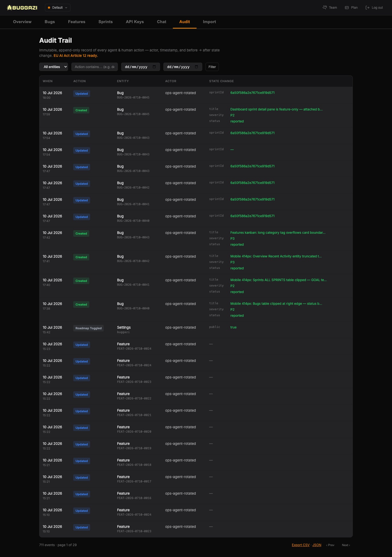
Task: Click the Features kanban long category tag title
Action: [278, 233]
